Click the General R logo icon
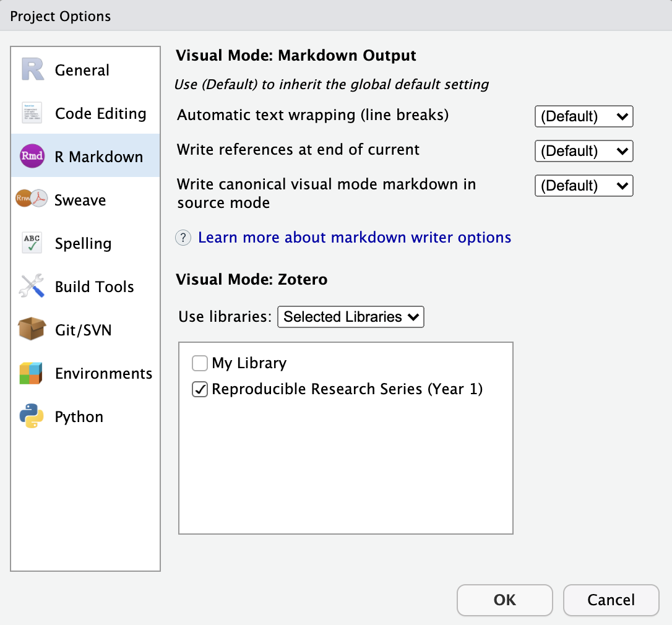 pos(32,70)
